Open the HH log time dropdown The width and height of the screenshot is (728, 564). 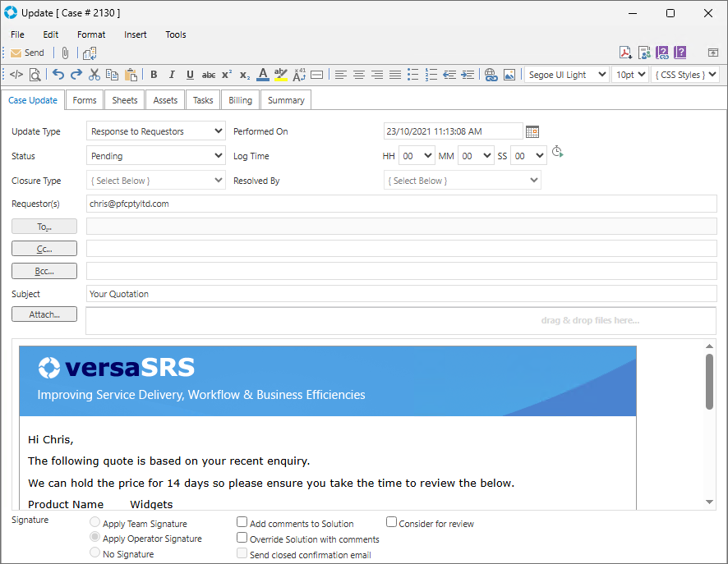[417, 156]
